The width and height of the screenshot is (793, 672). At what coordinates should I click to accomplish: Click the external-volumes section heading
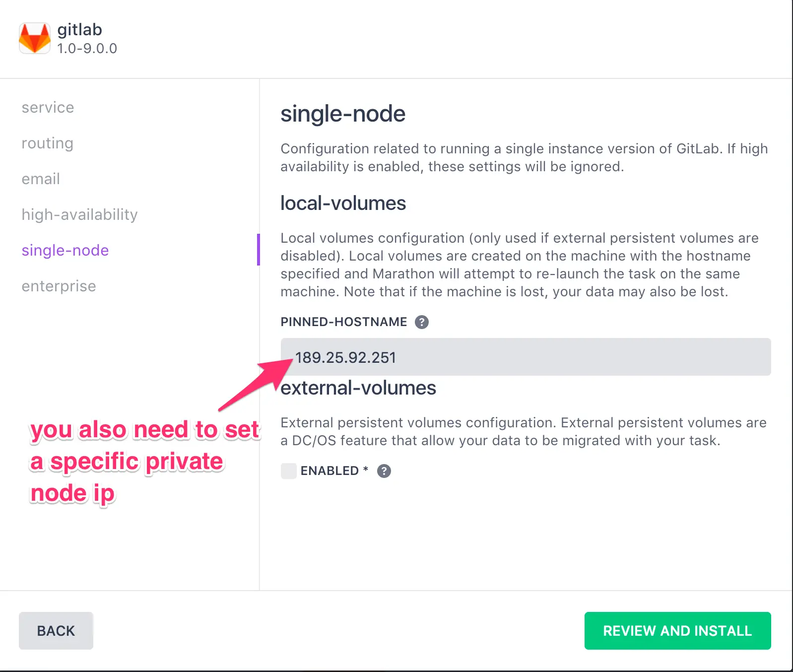point(358,388)
